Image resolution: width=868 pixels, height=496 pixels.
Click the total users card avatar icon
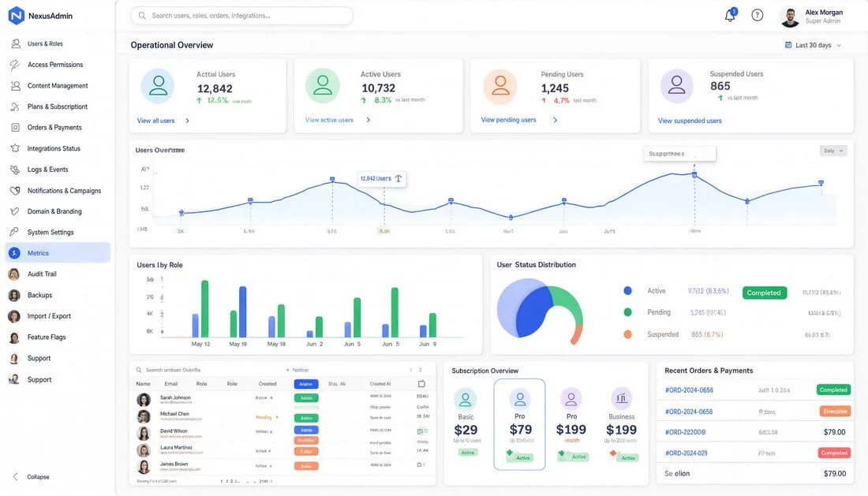point(158,86)
